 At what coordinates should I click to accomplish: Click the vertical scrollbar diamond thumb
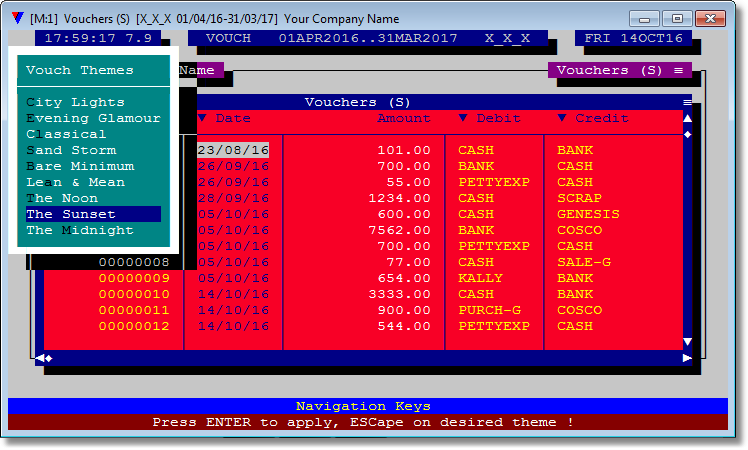click(x=687, y=135)
